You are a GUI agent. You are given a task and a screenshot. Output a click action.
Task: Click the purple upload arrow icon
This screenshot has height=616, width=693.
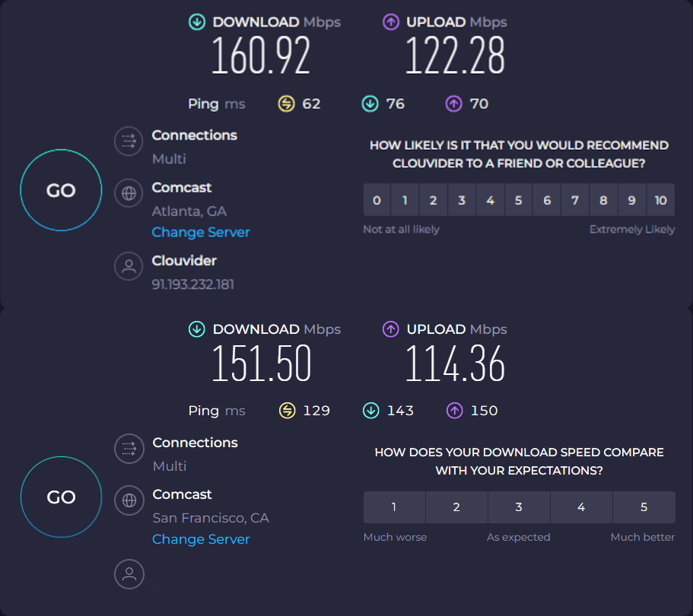(x=391, y=22)
